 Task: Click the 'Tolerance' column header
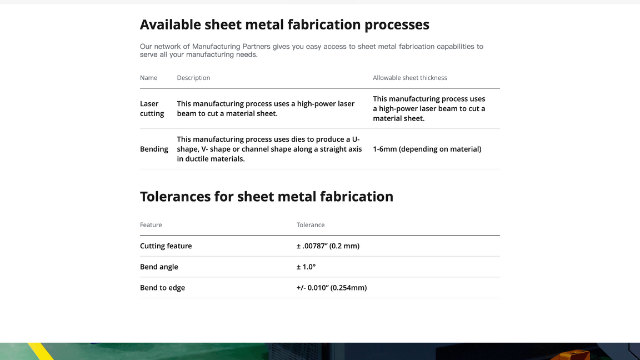click(x=311, y=225)
